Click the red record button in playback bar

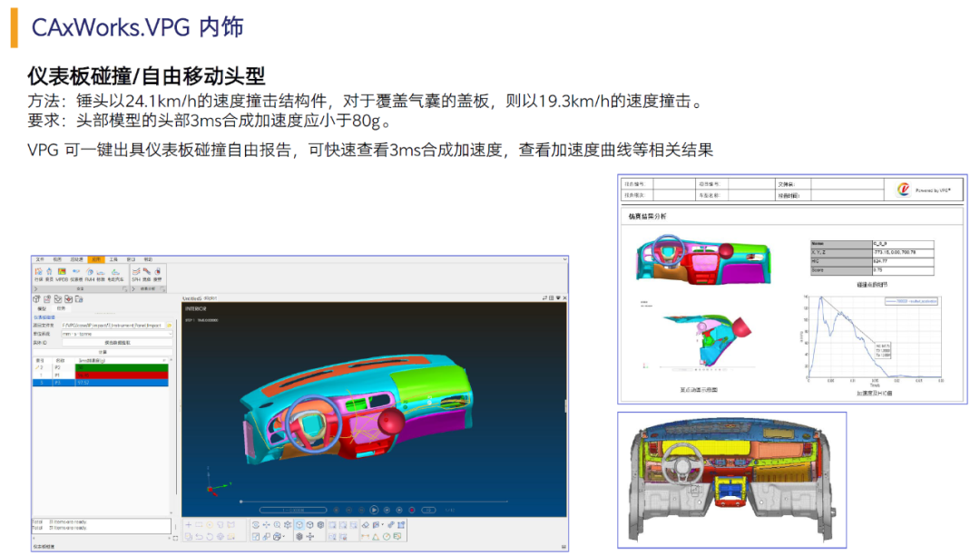click(x=412, y=510)
